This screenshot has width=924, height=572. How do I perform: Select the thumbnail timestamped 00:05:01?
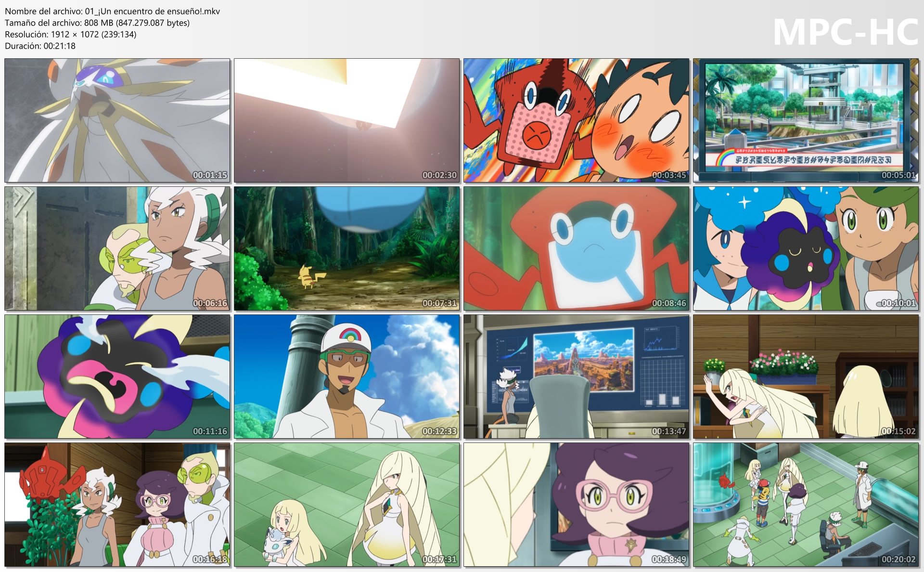coord(806,120)
